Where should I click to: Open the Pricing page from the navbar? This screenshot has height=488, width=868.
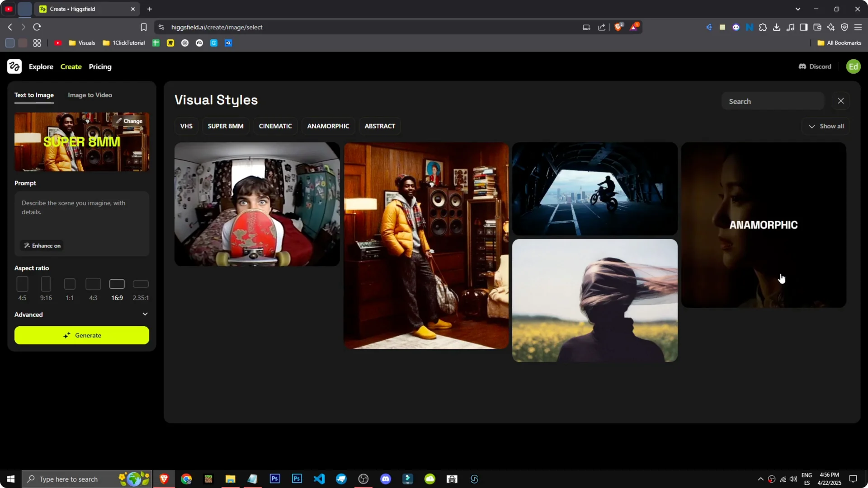click(100, 66)
